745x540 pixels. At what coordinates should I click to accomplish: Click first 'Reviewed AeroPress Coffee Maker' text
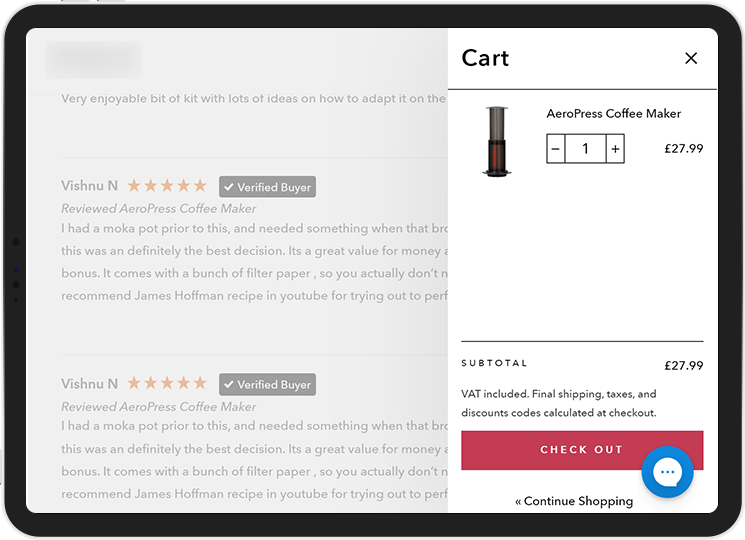(x=159, y=208)
